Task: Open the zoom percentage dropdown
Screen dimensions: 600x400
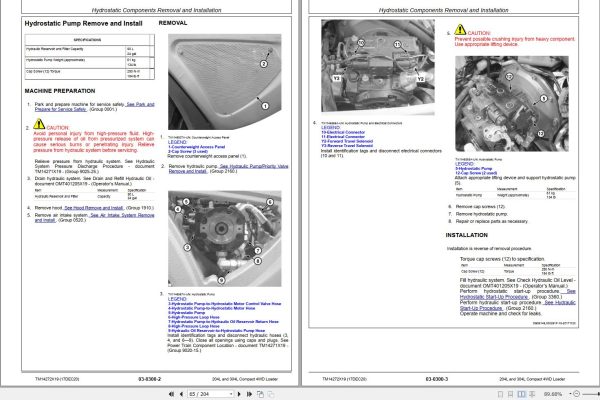Action: point(570,394)
